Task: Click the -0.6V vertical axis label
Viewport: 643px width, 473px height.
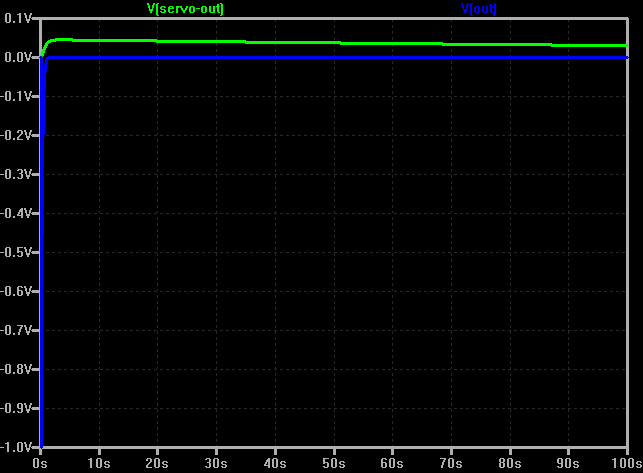Action: [16, 291]
